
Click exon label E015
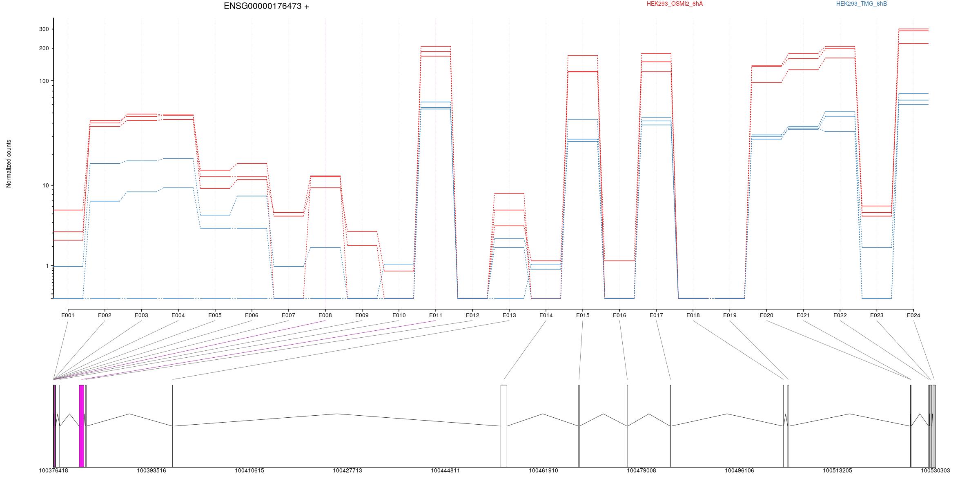583,315
